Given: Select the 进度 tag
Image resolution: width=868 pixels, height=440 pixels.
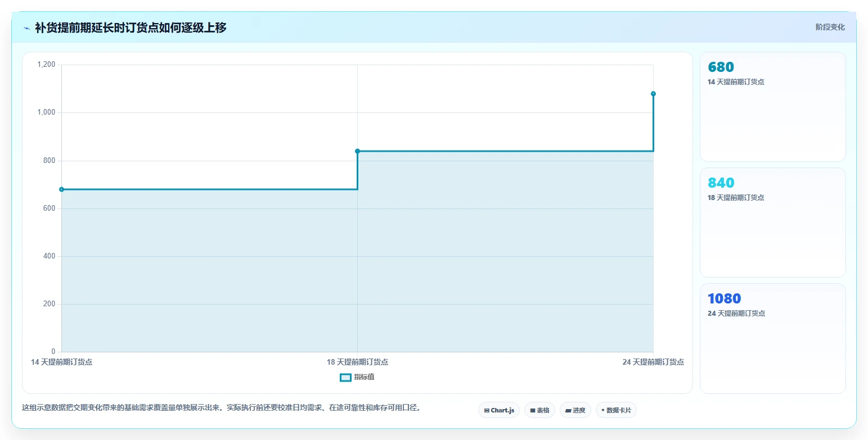Looking at the screenshot, I should point(575,410).
